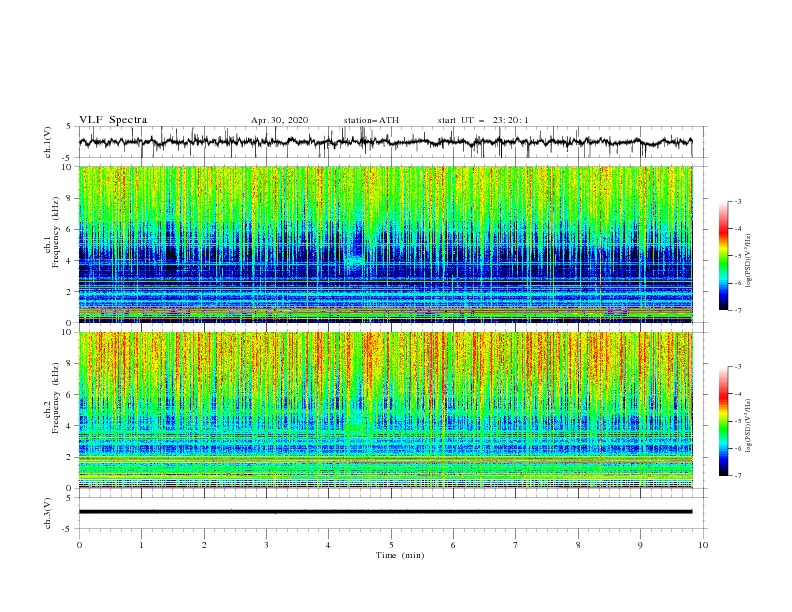Click the 'Time (min)' axis label

[400, 555]
